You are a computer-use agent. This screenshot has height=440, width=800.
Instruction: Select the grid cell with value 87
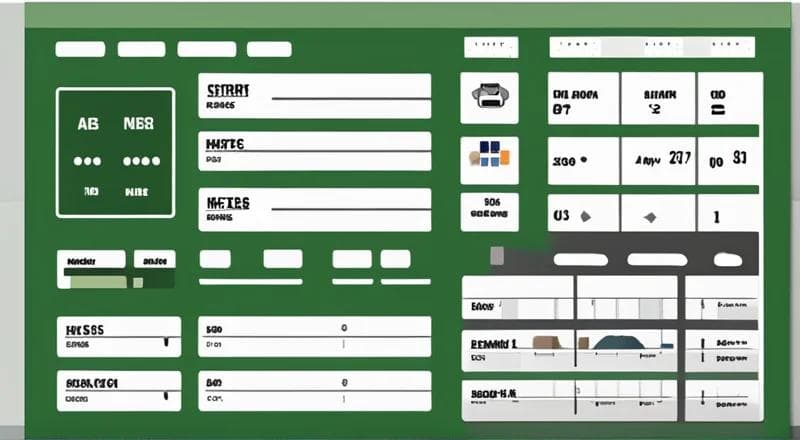click(x=583, y=98)
